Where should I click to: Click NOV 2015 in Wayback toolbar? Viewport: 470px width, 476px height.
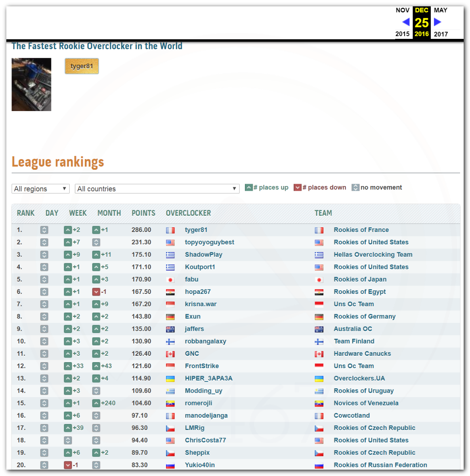point(403,22)
